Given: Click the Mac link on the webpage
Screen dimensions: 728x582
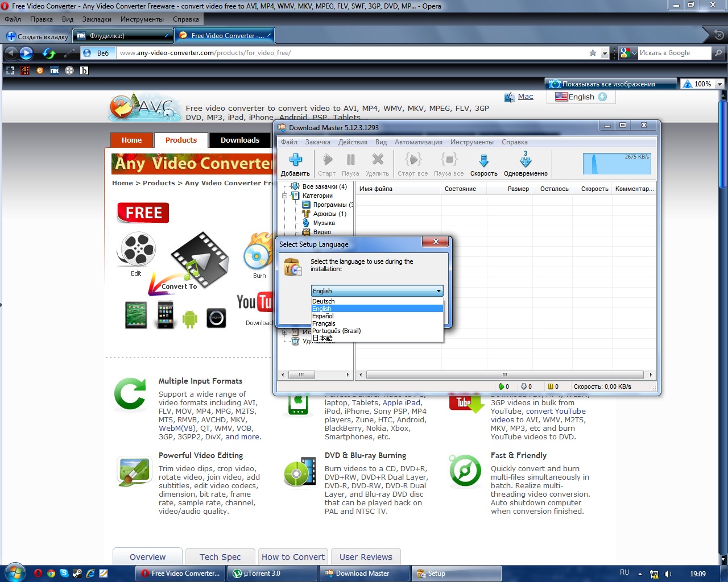Looking at the screenshot, I should pyautogui.click(x=526, y=97).
